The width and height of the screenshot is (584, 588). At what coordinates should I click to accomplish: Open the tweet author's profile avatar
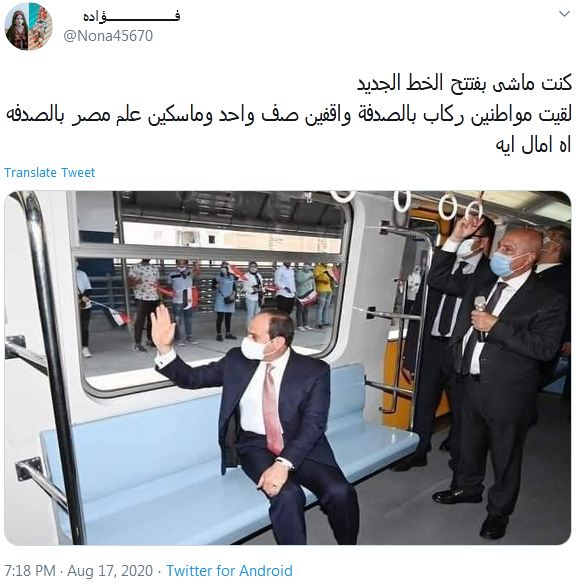point(28,26)
